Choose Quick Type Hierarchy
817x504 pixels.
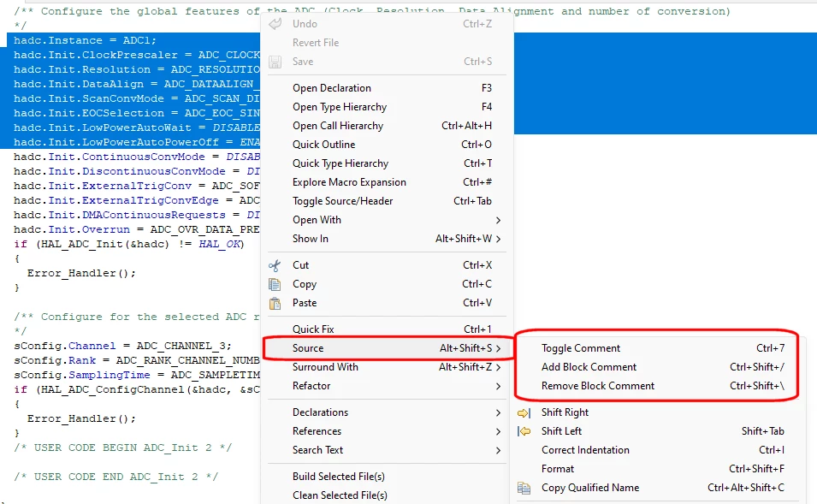click(x=387, y=163)
